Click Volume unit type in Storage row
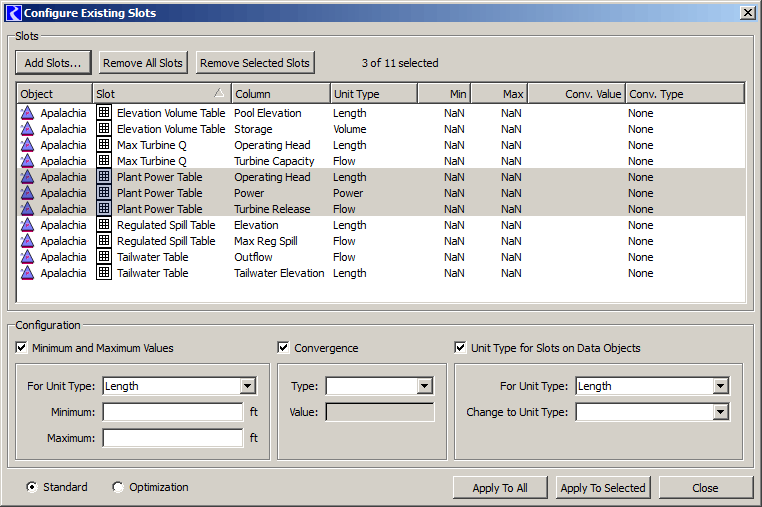The width and height of the screenshot is (762, 507). (x=349, y=129)
